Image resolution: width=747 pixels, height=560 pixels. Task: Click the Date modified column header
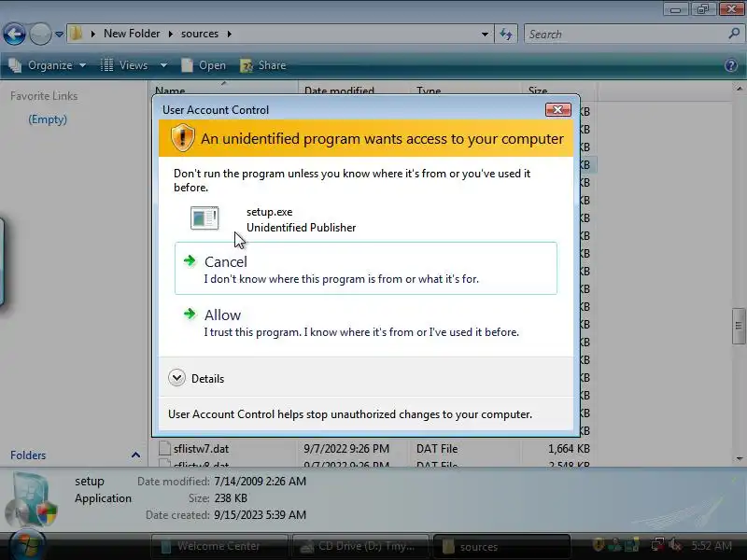click(354, 90)
